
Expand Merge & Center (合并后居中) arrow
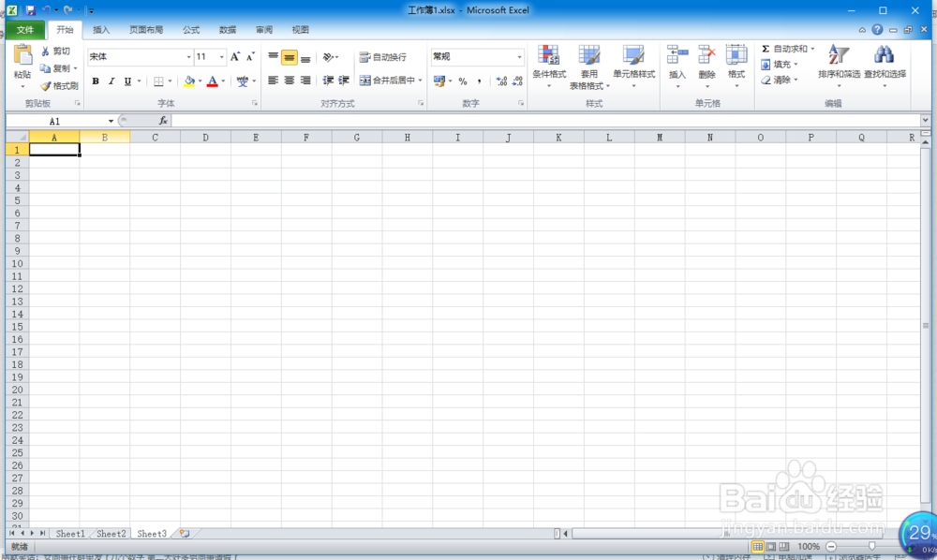coord(420,81)
